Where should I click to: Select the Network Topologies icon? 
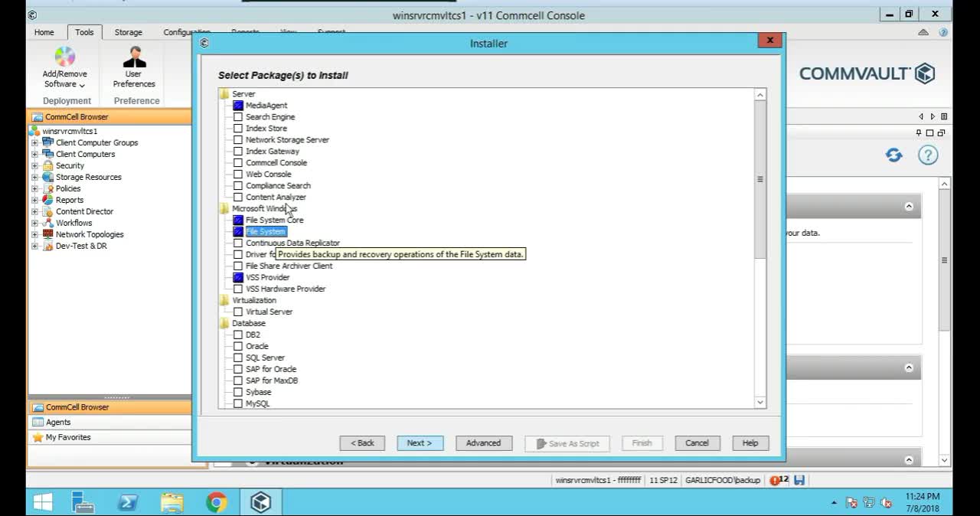(47, 234)
